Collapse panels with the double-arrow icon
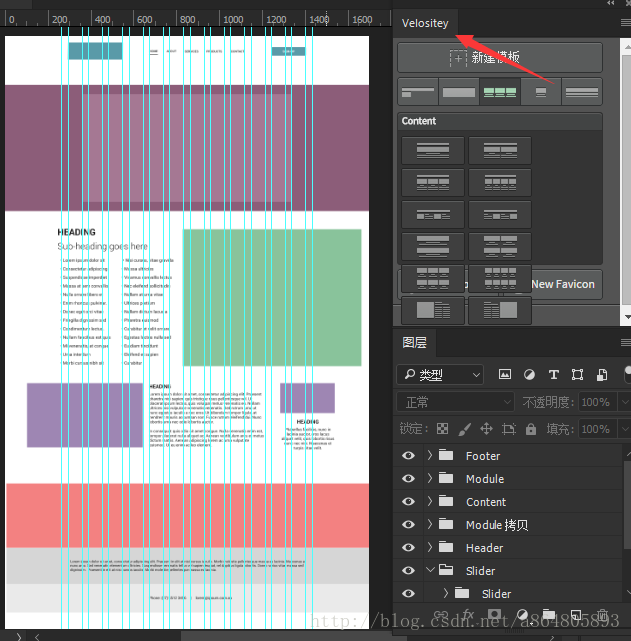Screen dimensions: 631x641 click(611, 3)
